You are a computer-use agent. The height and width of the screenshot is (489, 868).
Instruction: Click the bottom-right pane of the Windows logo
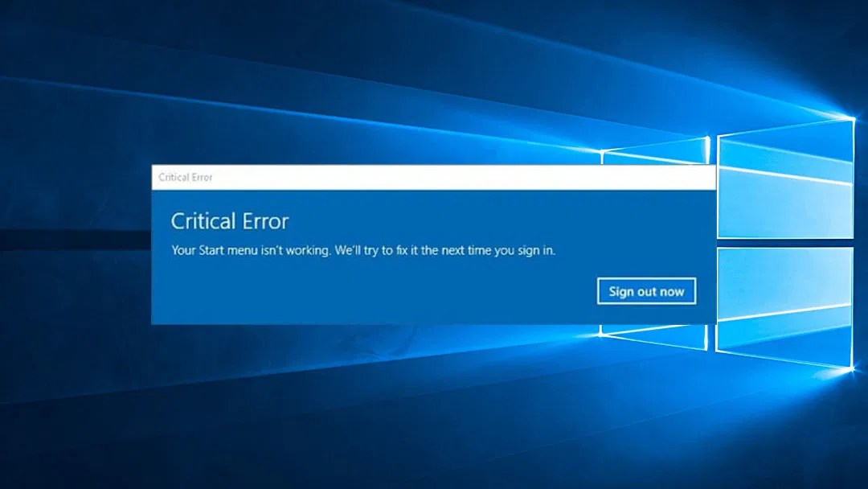point(784,306)
